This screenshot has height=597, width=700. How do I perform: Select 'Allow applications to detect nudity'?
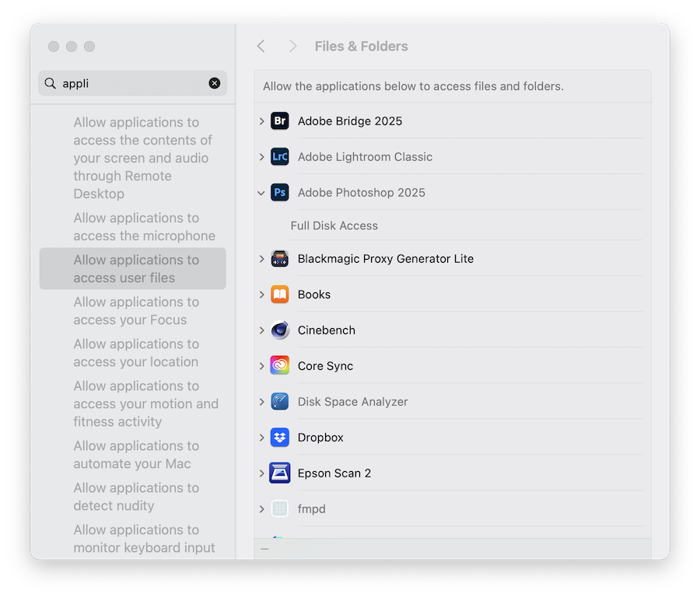[136, 496]
